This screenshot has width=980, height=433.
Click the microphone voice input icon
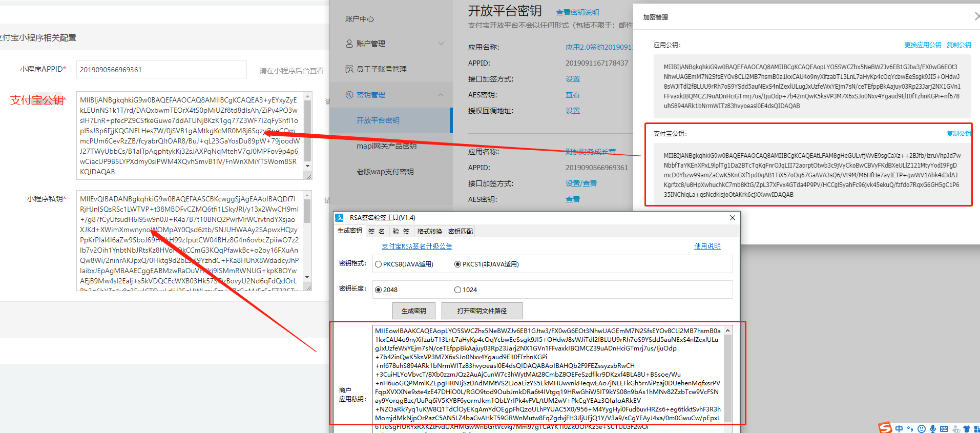933,429
